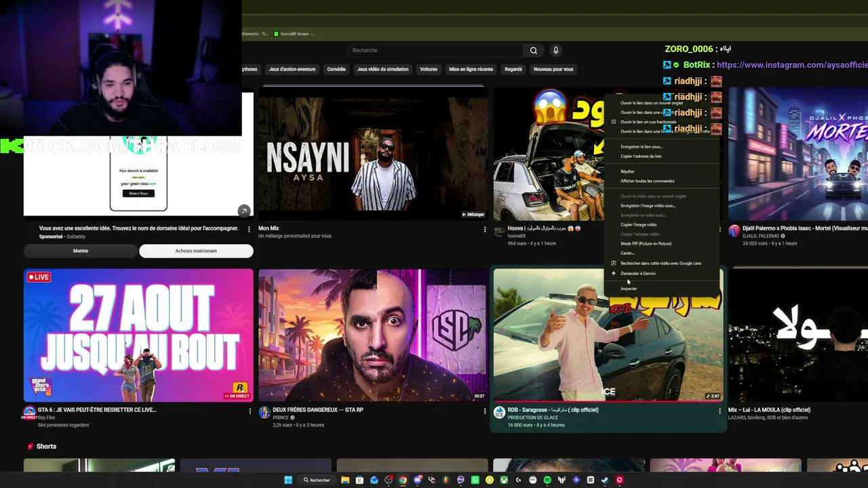Image resolution: width=868 pixels, height=488 pixels.
Task: Select the 'Mise en ligne récente' chip
Action: coord(471,69)
